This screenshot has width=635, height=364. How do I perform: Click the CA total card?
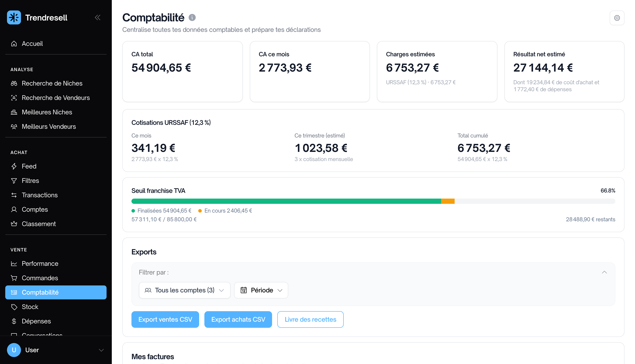pos(182,72)
